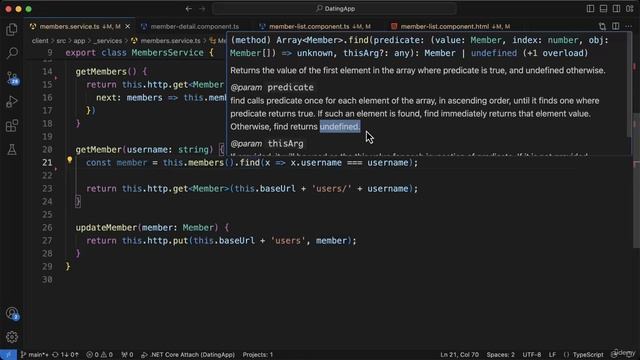The image size is (640, 360).
Task: Open the Explorer view in activity bar
Action: click(12, 29)
